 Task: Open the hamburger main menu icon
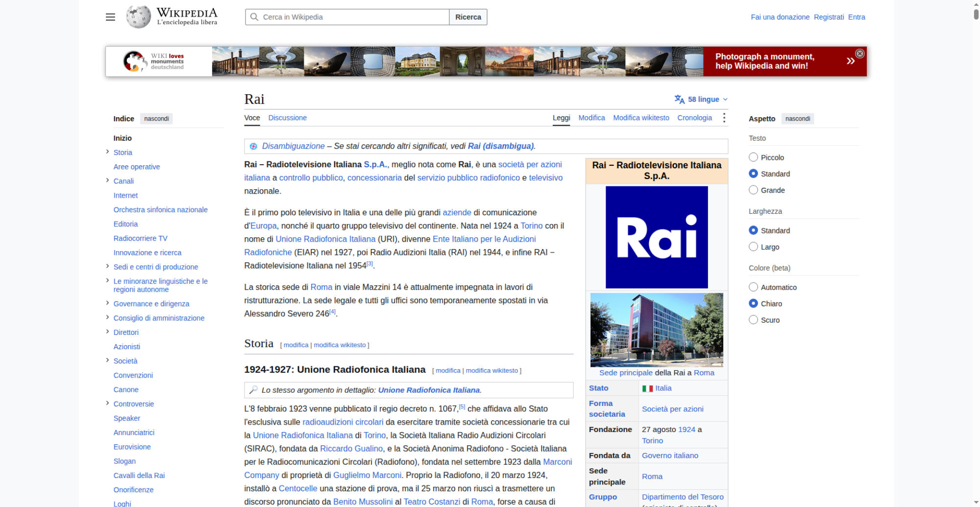click(110, 17)
